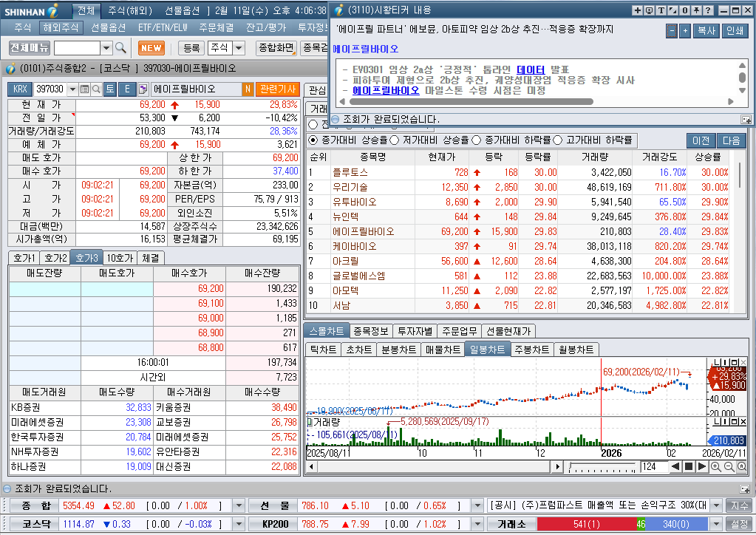Image resolution: width=756 pixels, height=535 pixels.
Task: Zoom out the chart with magnifier minus icon
Action: (x=729, y=466)
